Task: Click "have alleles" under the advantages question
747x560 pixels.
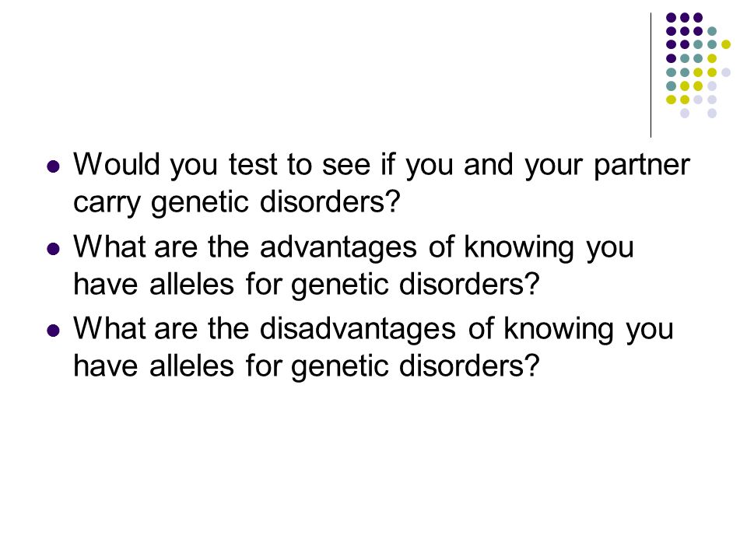Action: click(153, 284)
